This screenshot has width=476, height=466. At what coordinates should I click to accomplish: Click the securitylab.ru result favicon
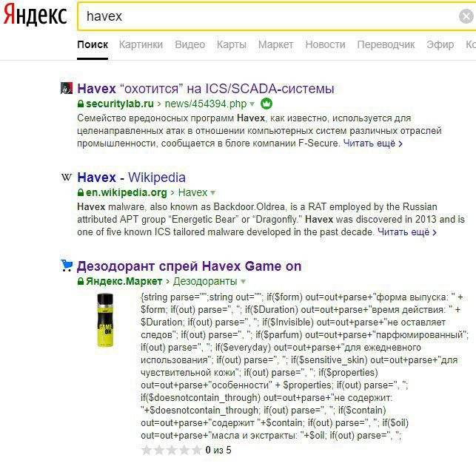67,88
